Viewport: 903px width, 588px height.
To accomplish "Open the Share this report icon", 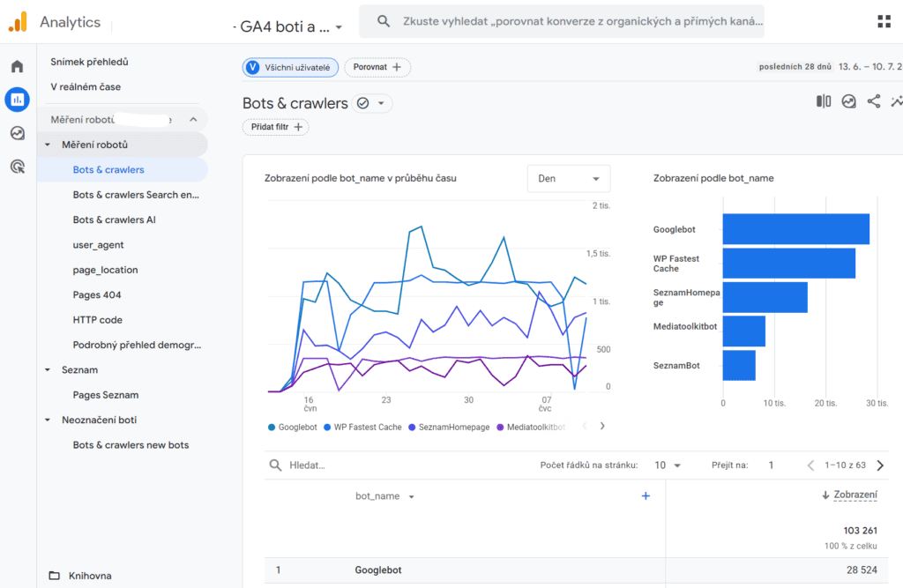I will point(873,100).
